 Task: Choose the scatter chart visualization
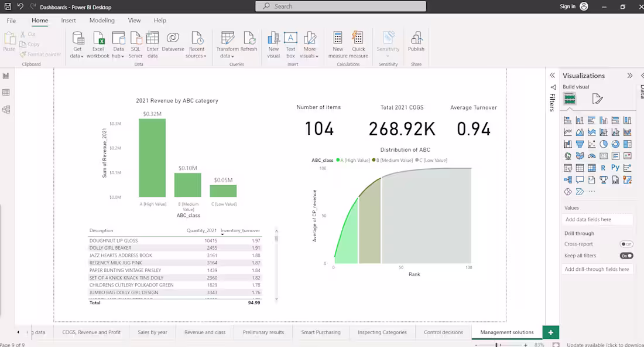click(591, 144)
